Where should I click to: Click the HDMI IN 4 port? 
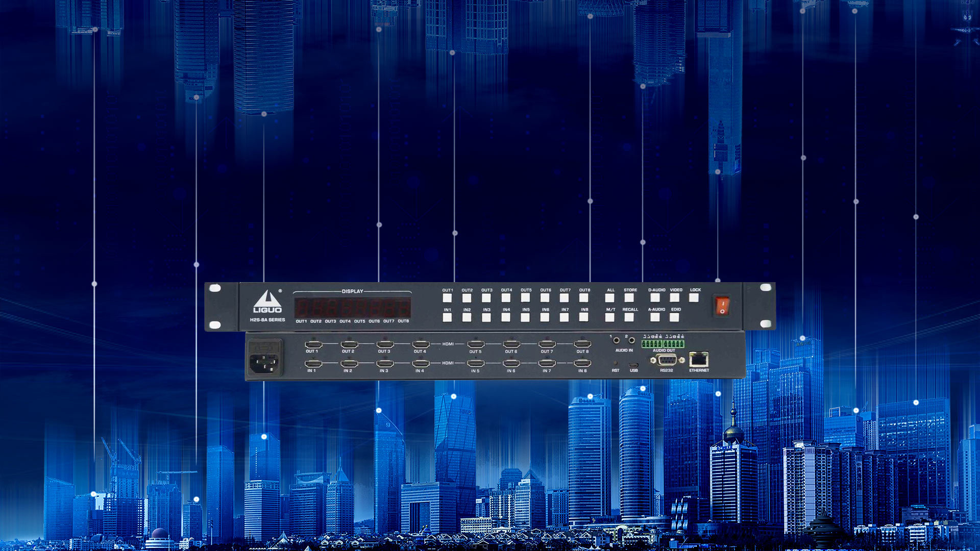click(x=421, y=364)
